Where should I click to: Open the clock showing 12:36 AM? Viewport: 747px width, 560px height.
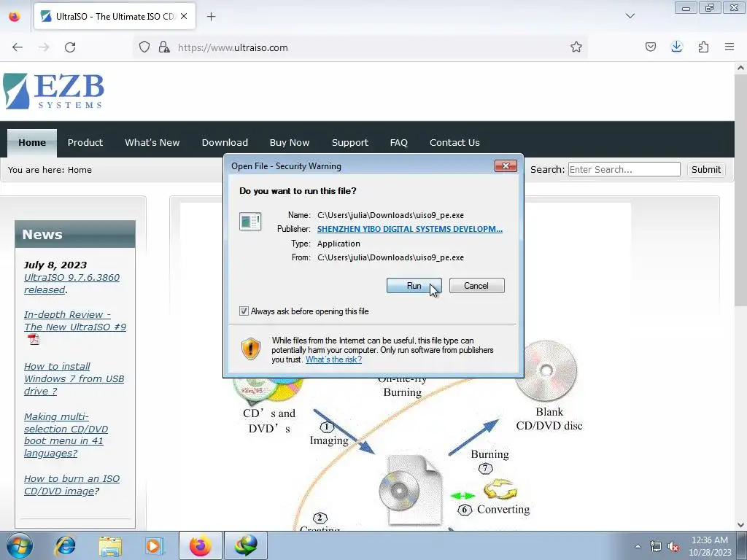(710, 546)
